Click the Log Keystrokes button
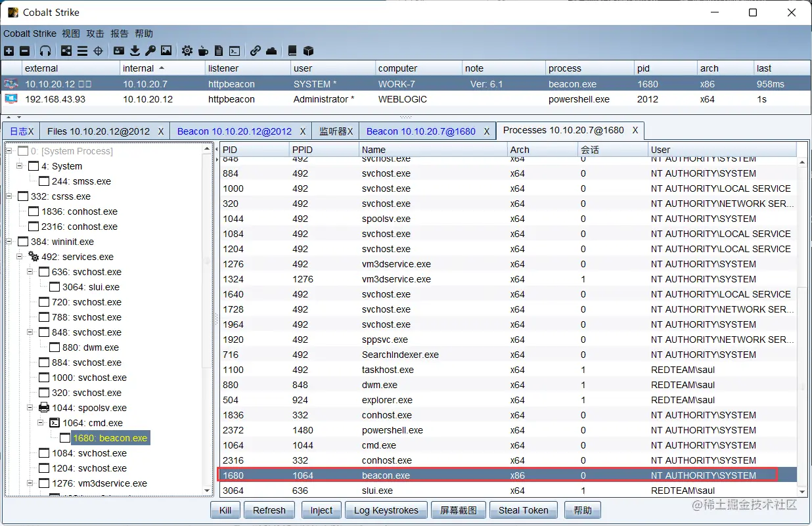812x526 pixels. pos(386,510)
